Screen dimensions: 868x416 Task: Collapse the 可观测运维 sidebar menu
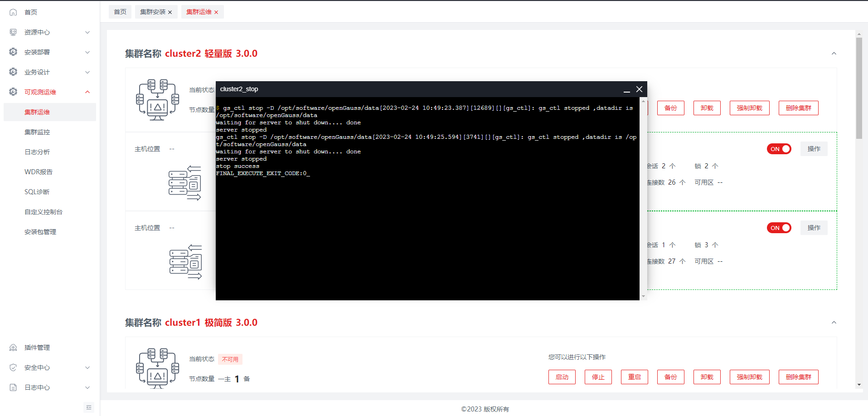pyautogui.click(x=87, y=92)
